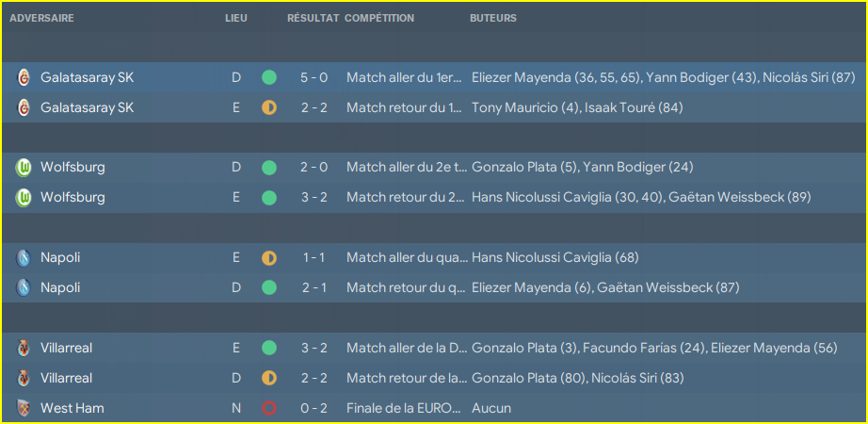This screenshot has width=868, height=424.
Task: Click green win indicator for Galatasaray 5-0
Action: [x=269, y=77]
